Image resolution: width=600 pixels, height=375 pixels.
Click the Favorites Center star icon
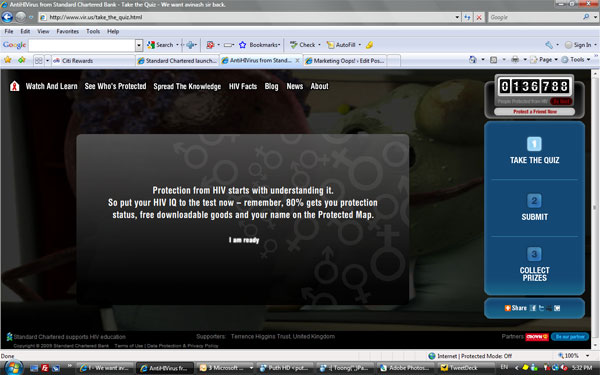coord(8,60)
